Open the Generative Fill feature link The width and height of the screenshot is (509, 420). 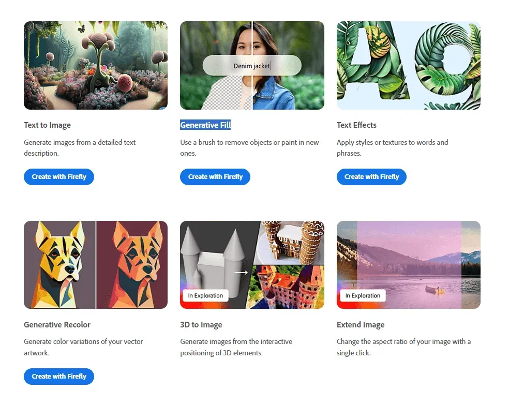205,125
